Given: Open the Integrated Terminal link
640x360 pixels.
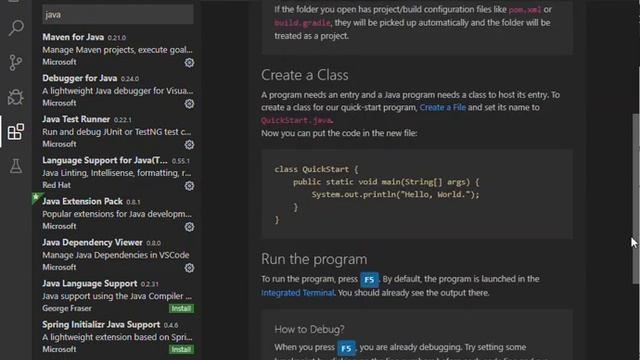Looking at the screenshot, I should click(x=298, y=293).
